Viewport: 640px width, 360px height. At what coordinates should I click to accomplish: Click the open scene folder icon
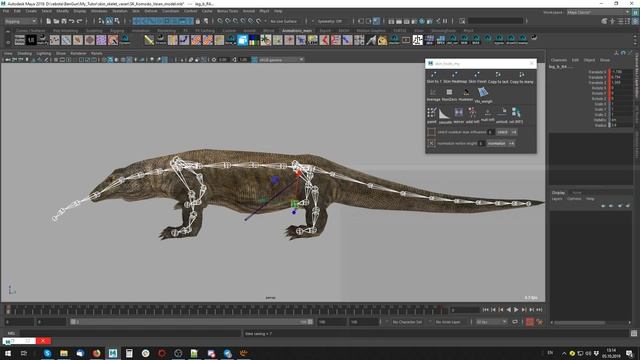56,21
